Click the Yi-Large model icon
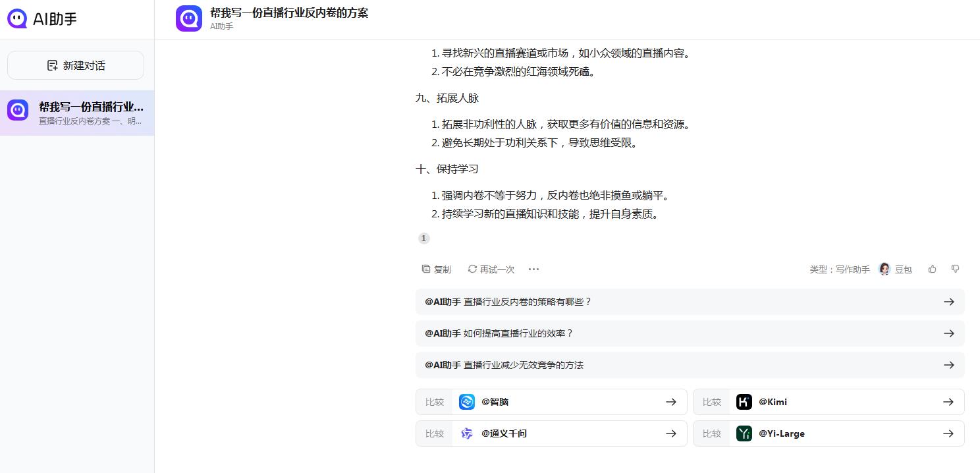 click(x=744, y=433)
